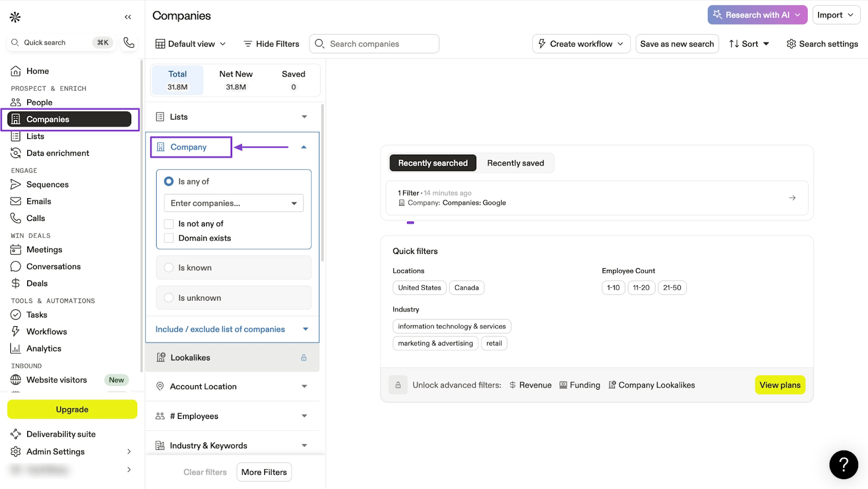Enable the 'Domain exists' checkbox

click(x=169, y=238)
